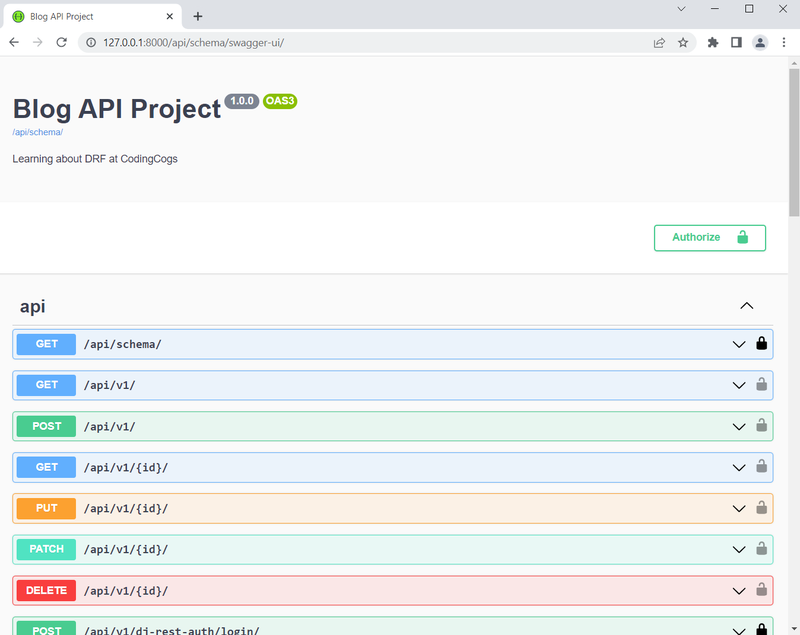Reload the swagger-ui page
800x635 pixels.
(62, 42)
